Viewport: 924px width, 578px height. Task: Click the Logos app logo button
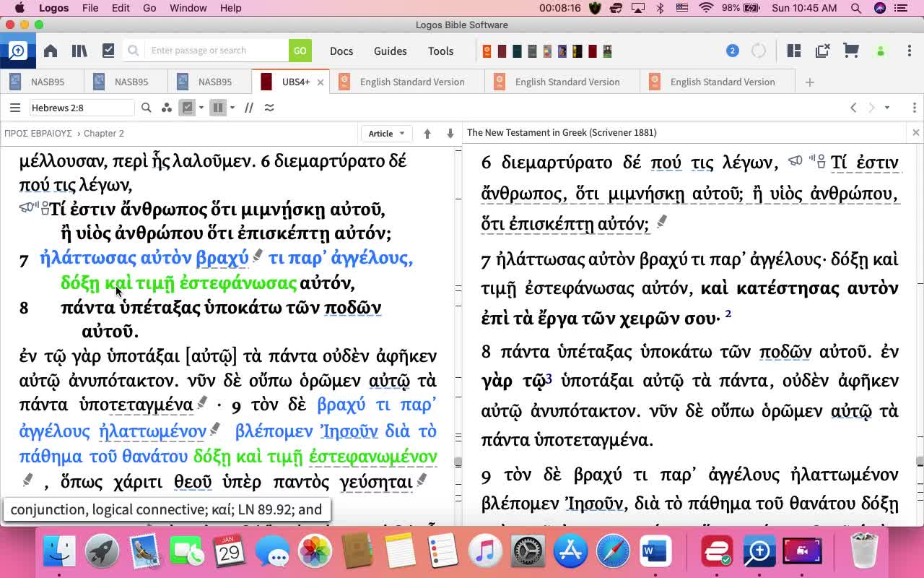pyautogui.click(x=17, y=51)
